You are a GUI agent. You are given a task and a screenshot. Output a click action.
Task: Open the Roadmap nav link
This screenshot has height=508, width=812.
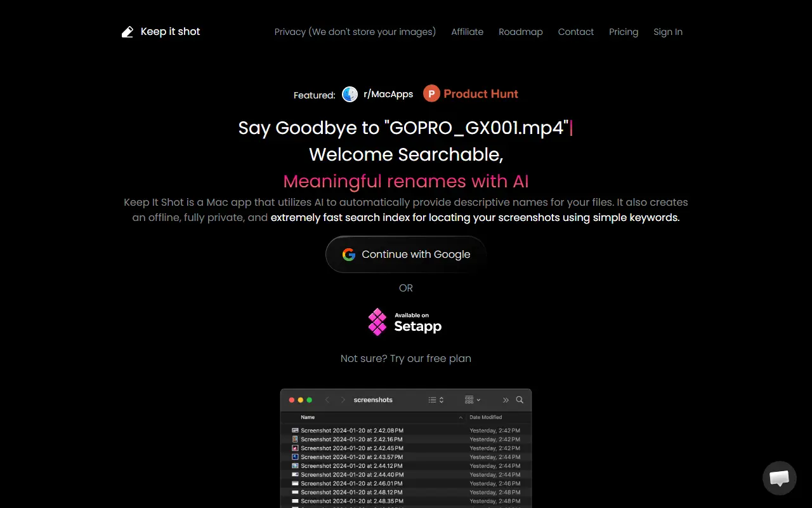coord(521,32)
